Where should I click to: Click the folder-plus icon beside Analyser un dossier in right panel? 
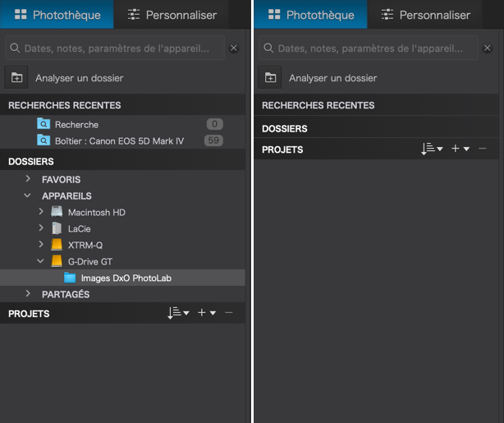point(270,77)
